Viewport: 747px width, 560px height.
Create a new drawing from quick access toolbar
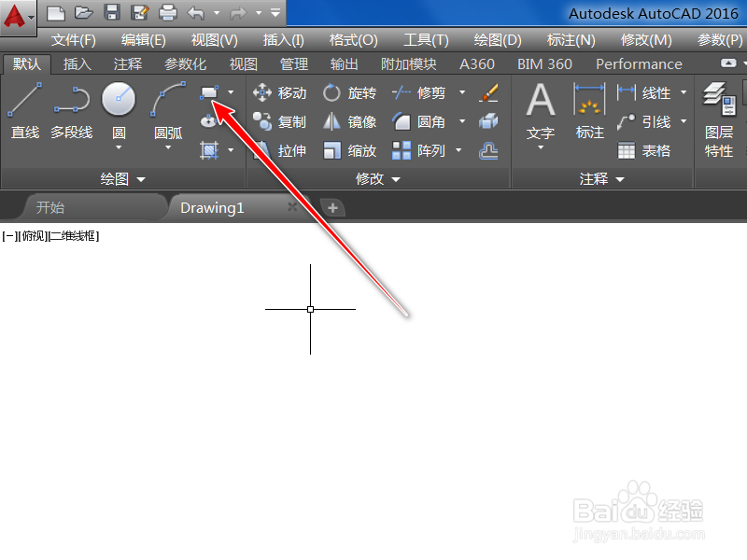tap(56, 13)
